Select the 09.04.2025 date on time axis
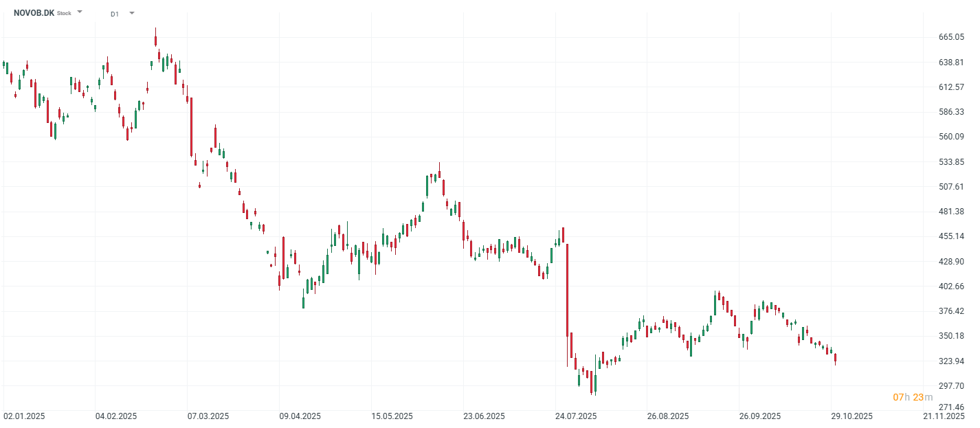 click(x=300, y=416)
